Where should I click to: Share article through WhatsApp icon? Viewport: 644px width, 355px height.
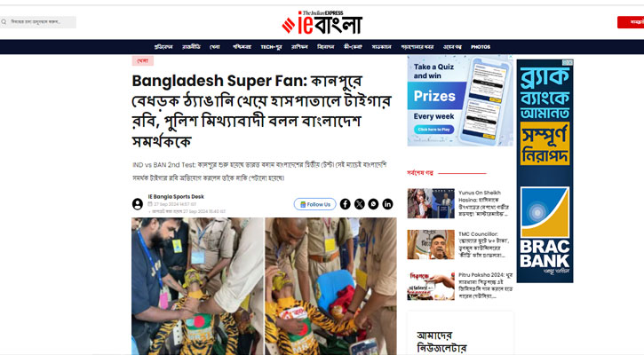(373, 204)
